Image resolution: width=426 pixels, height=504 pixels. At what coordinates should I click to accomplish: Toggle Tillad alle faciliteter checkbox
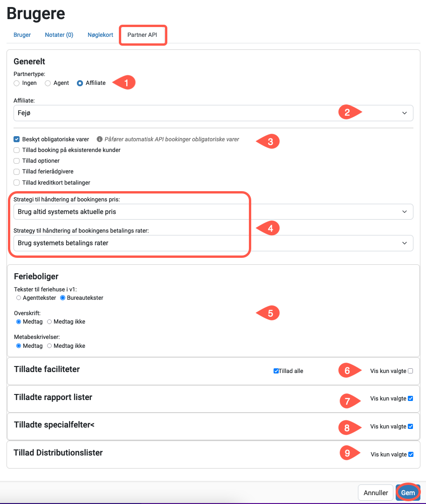click(x=276, y=371)
